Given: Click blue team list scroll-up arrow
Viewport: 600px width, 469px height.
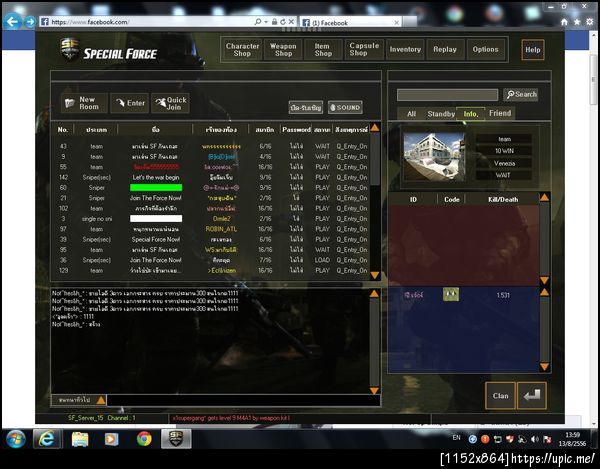Looking at the screenshot, I should click(x=544, y=293).
